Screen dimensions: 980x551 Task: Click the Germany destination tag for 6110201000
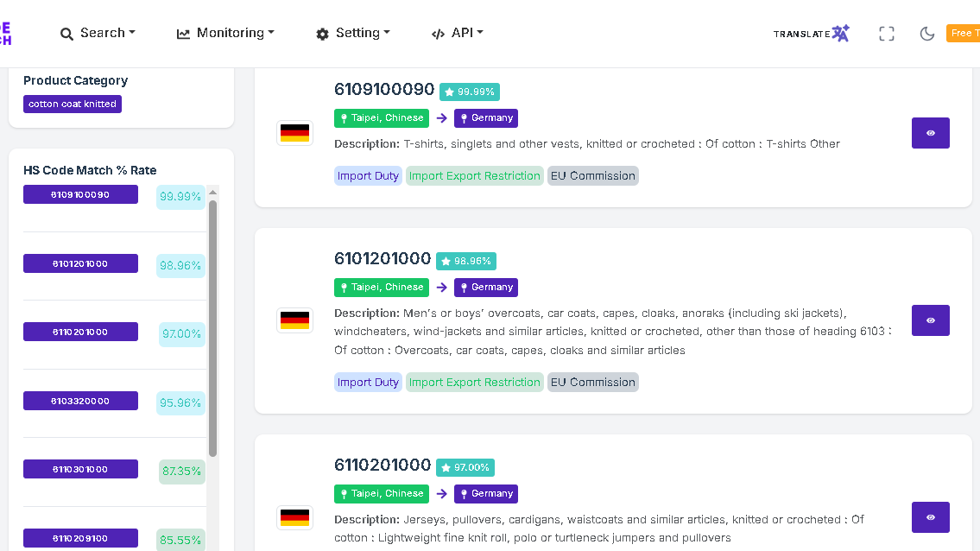(x=486, y=494)
